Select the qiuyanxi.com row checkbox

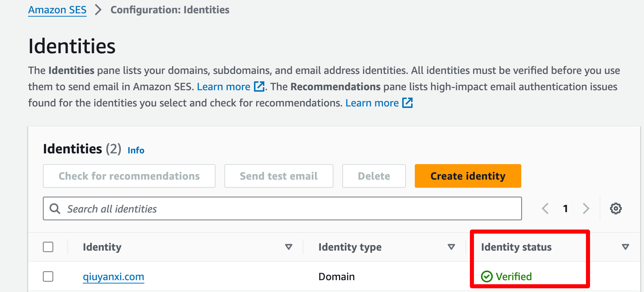[48, 276]
